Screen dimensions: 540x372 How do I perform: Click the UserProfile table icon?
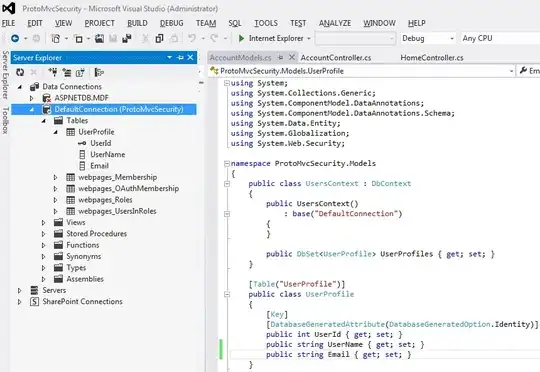coord(71,132)
